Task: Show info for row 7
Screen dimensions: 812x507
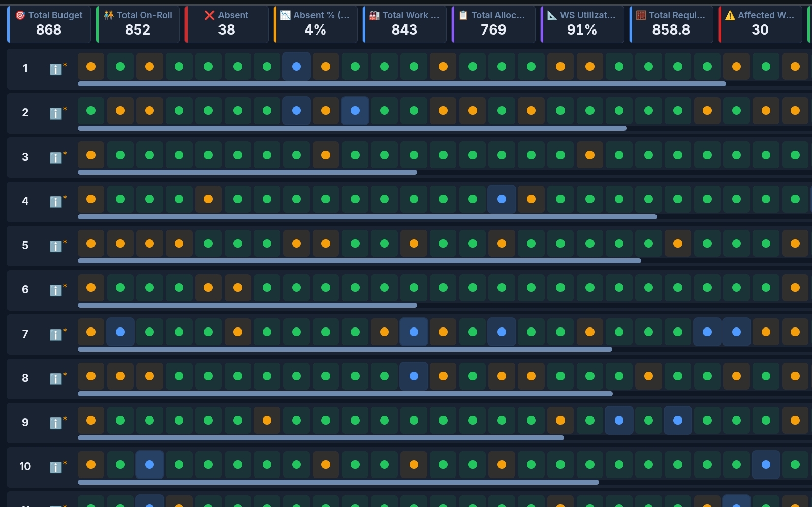Action: click(x=55, y=335)
